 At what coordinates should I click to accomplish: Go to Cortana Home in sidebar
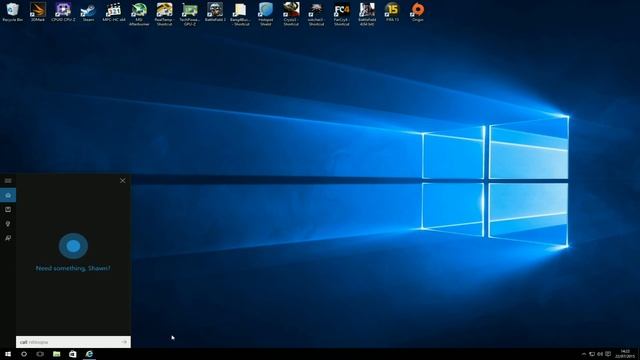(x=8, y=195)
